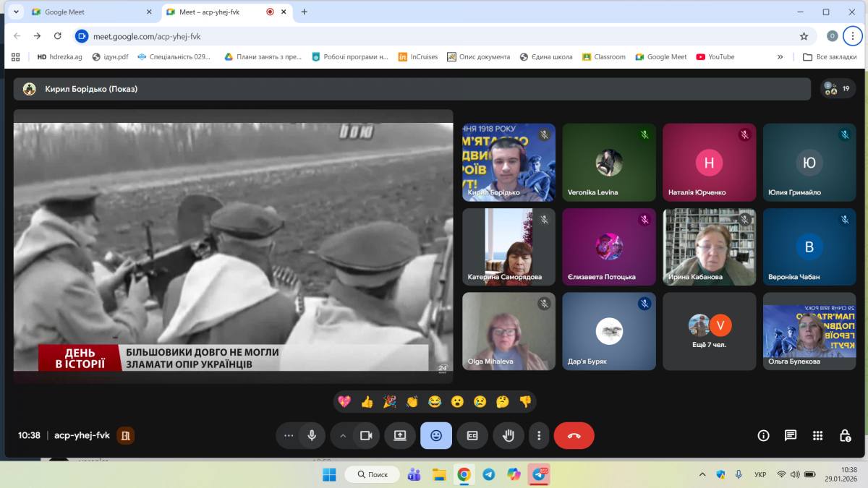Viewport: 868px width, 488px height.
Task: Open the emoji reactions button
Action: coord(436,435)
